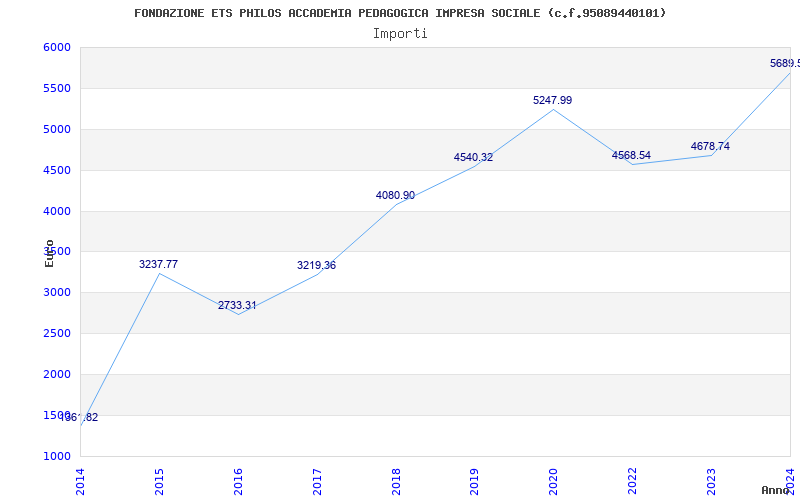The height and width of the screenshot is (500, 800).
Task: Click x-axis year label 2023
Action: [711, 482]
